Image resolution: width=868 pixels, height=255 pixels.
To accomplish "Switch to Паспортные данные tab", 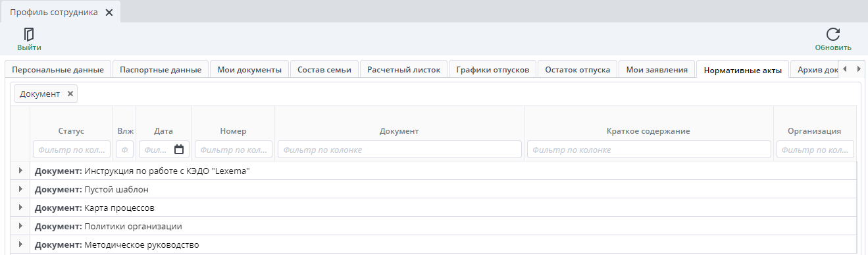I will pos(161,69).
